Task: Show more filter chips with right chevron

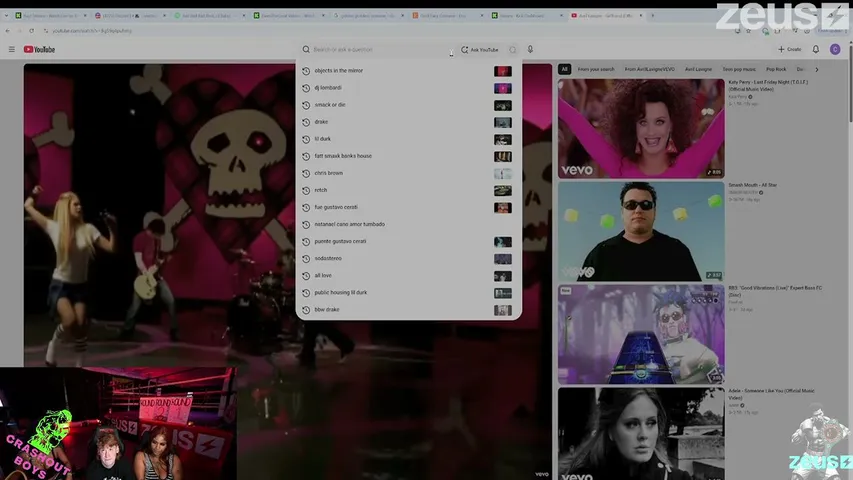Action: (817, 69)
